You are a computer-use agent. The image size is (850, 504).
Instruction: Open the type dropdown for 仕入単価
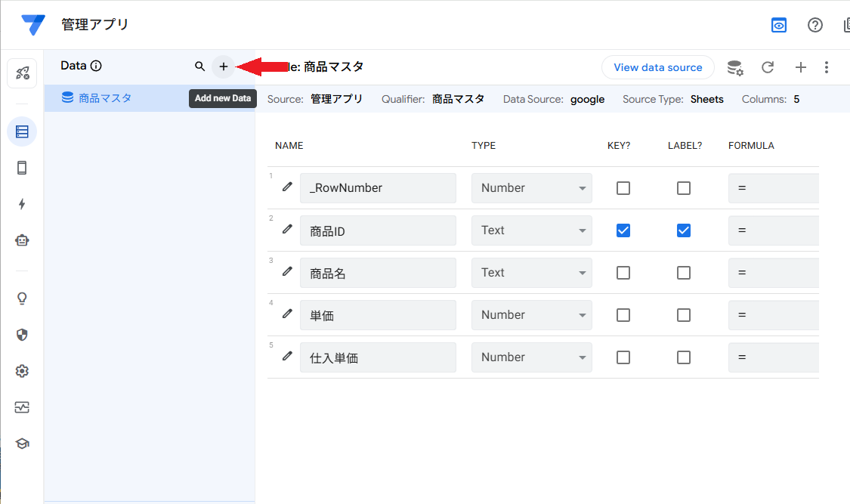pos(531,357)
